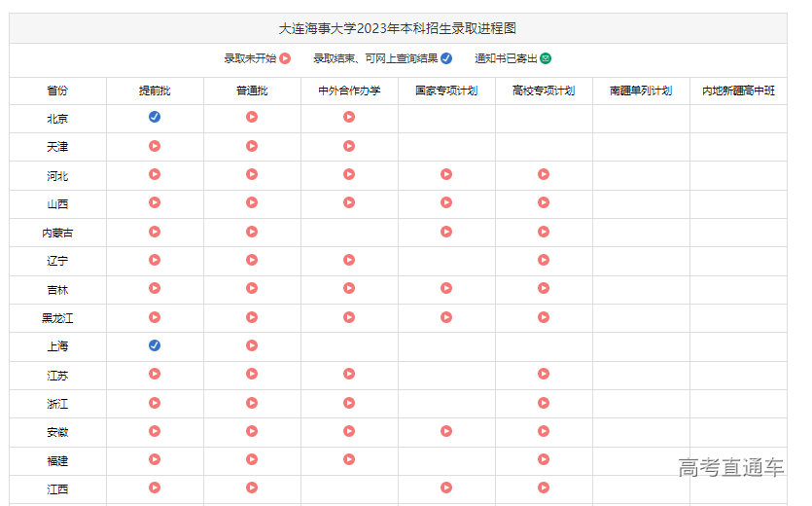Click the legend text 录取未开始
The width and height of the screenshot is (812, 506).
tap(250, 58)
